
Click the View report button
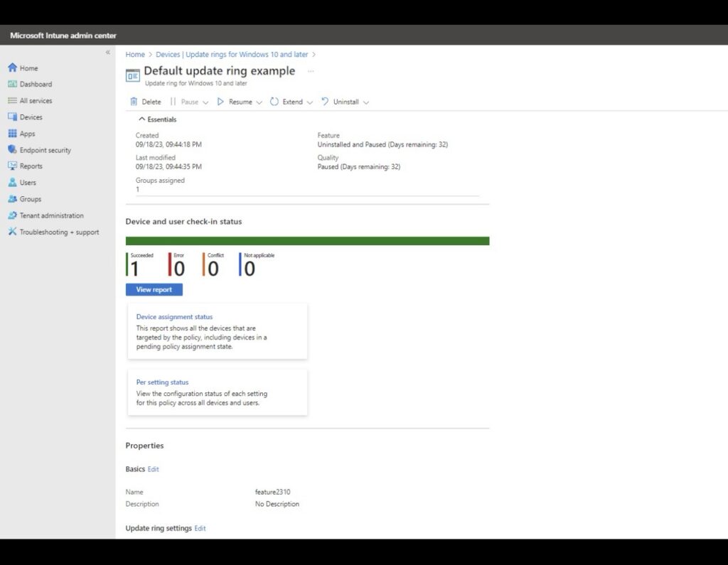154,290
